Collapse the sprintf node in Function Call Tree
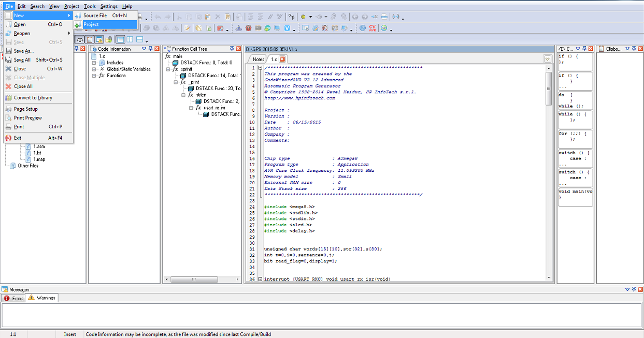The height and width of the screenshot is (338, 644). pos(168,69)
